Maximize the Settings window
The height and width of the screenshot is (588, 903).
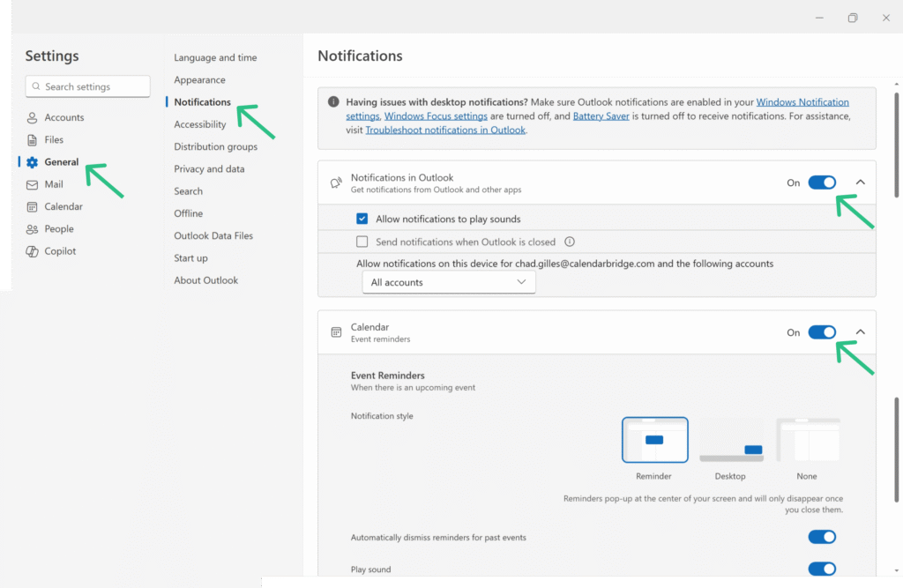(853, 18)
